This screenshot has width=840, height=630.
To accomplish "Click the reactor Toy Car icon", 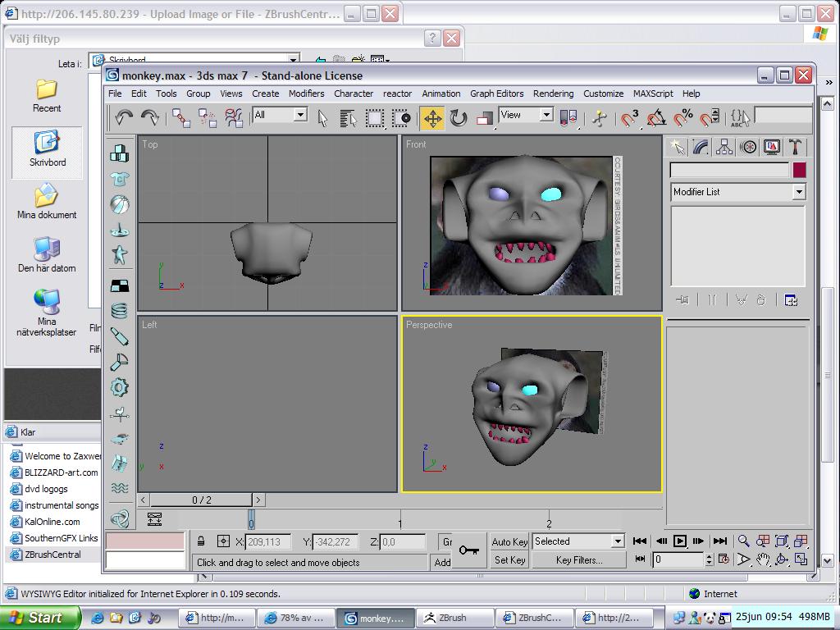I will coord(120,439).
